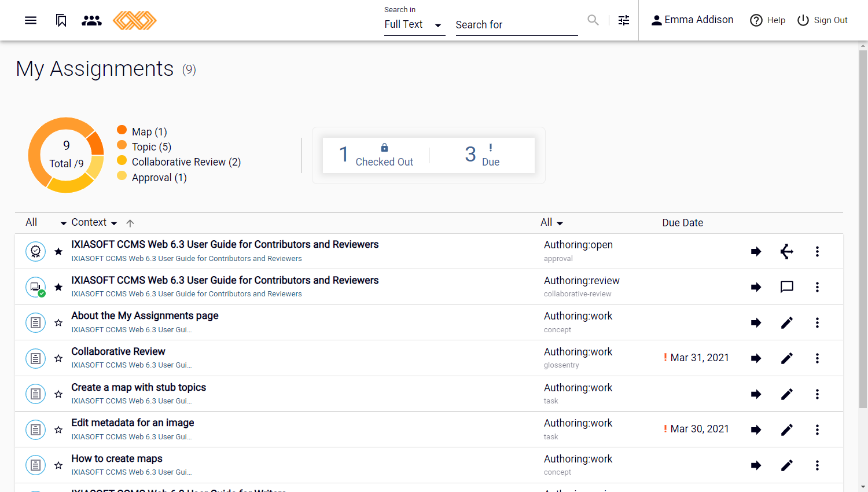The image size is (868, 492).
Task: Edit pencil for Collaborative Review topic
Action: click(x=786, y=358)
